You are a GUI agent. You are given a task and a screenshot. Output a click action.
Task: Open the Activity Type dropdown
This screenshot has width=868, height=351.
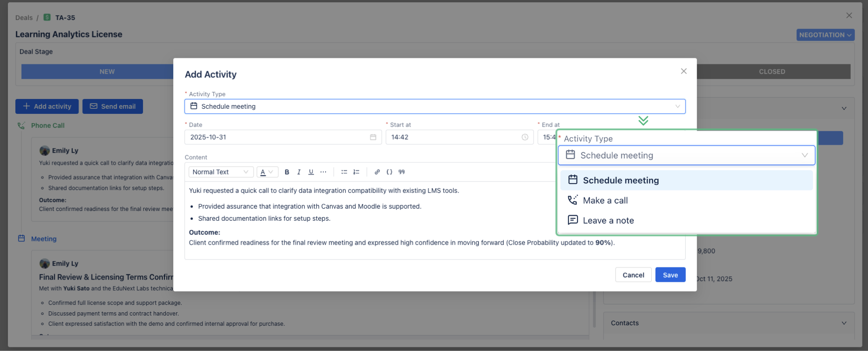(434, 106)
